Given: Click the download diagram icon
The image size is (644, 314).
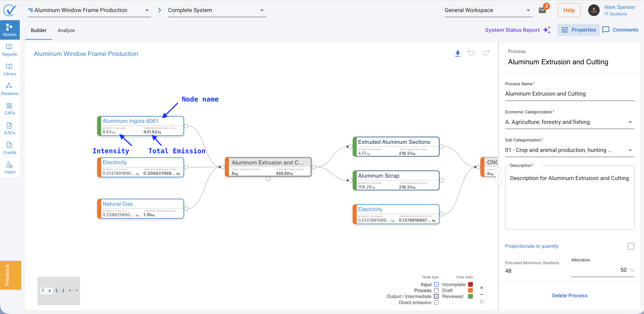Looking at the screenshot, I should (x=458, y=53).
